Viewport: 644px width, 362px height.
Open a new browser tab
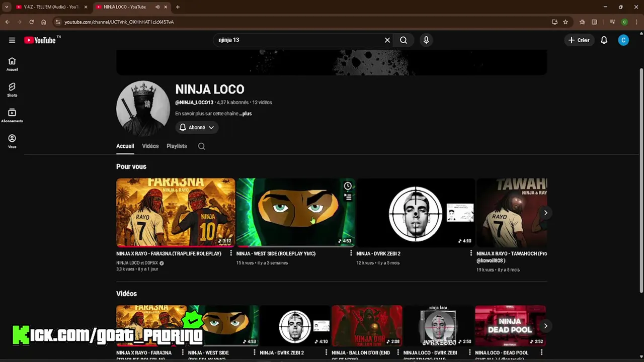pos(178,7)
